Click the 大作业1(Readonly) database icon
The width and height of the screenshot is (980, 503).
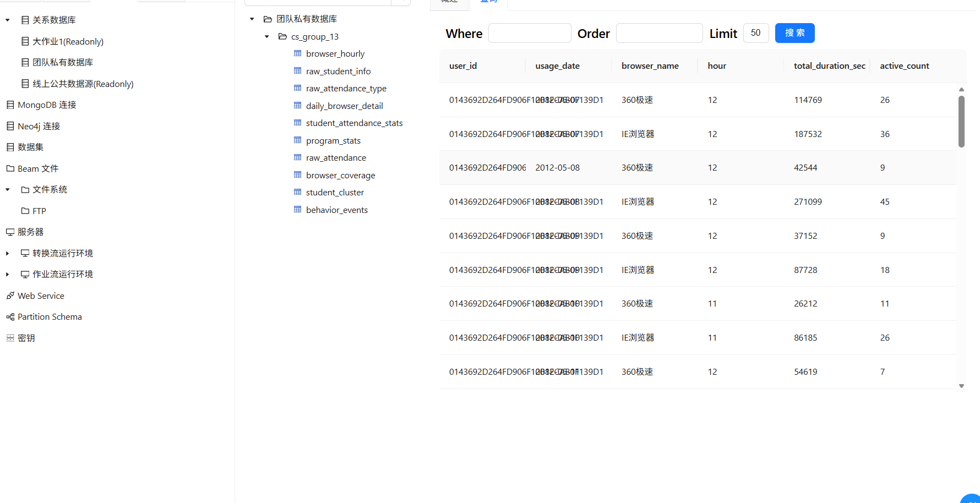[25, 41]
